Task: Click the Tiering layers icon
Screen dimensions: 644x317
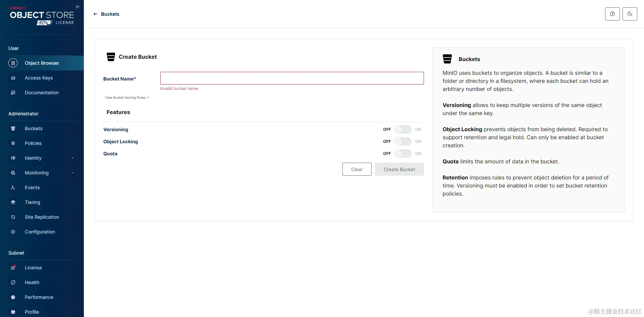Action: [13, 202]
